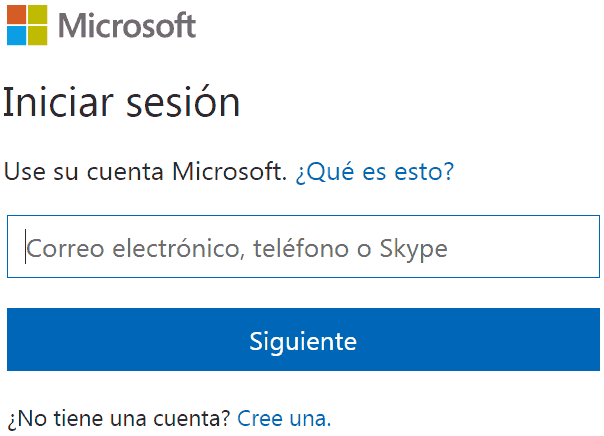Image resolution: width=604 pixels, height=436 pixels.
Task: Click the gray Microsoft wordmark beside logo
Action: (x=127, y=25)
